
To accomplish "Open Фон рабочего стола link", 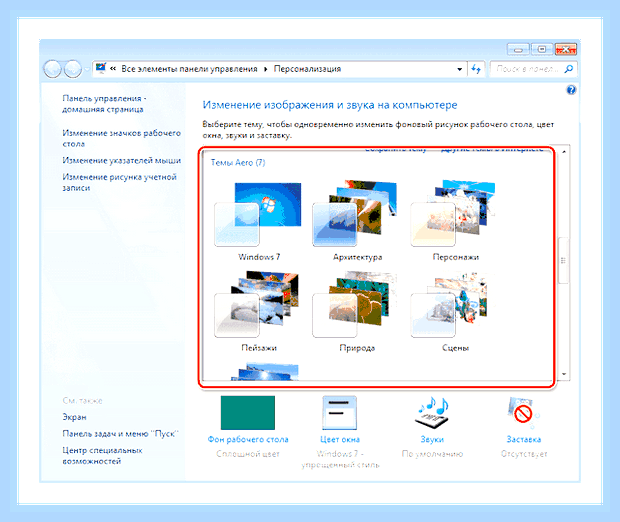I will point(248,439).
